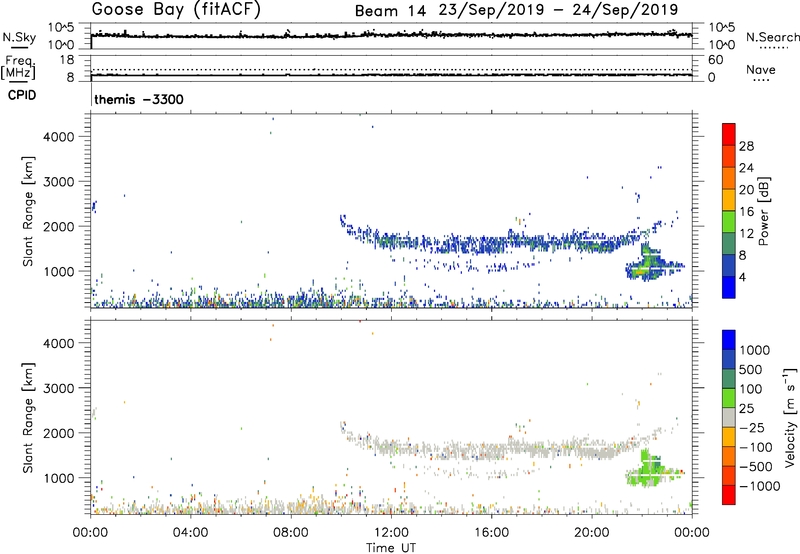Click the '4000' tick on the power panel
The height and width of the screenshot is (554, 800).
point(59,137)
